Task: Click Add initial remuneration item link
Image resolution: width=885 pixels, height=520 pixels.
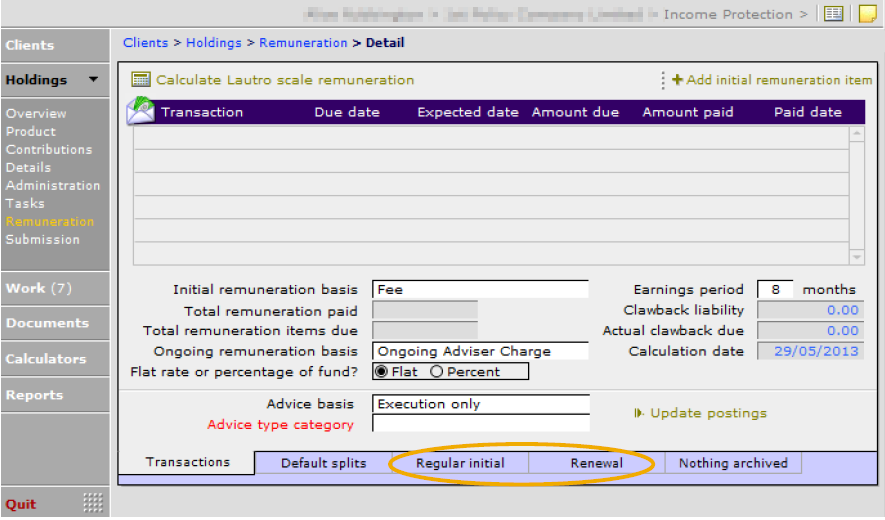Action: [x=779, y=80]
